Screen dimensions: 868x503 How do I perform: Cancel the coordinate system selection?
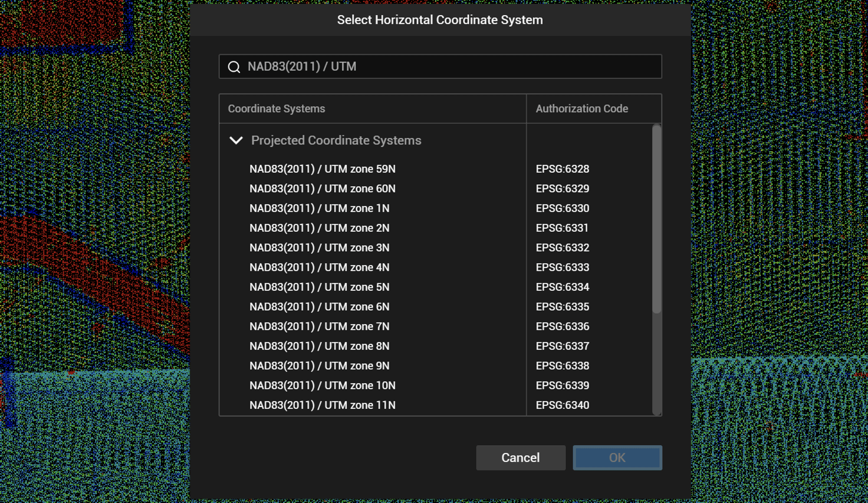click(520, 457)
